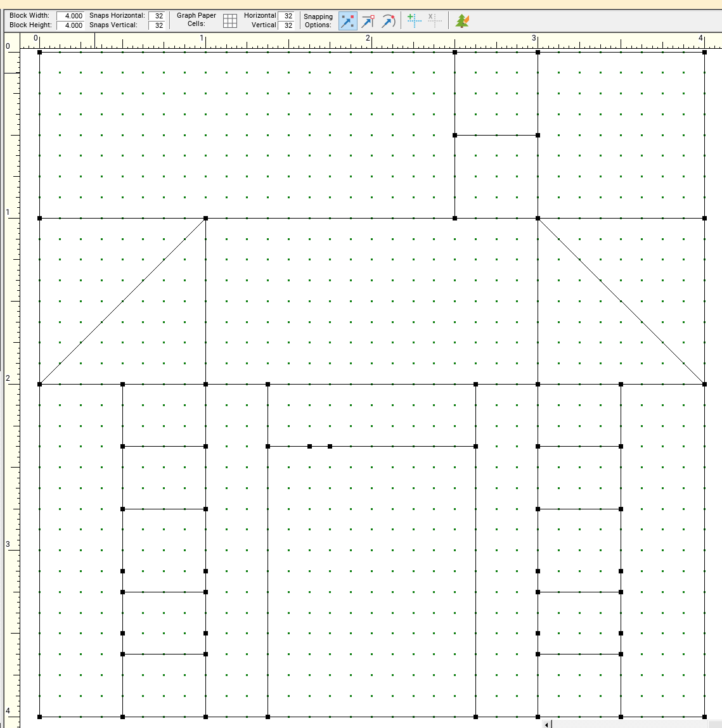This screenshot has width=722, height=728.
Task: Click the gray crosshair with X icon
Action: coord(434,21)
